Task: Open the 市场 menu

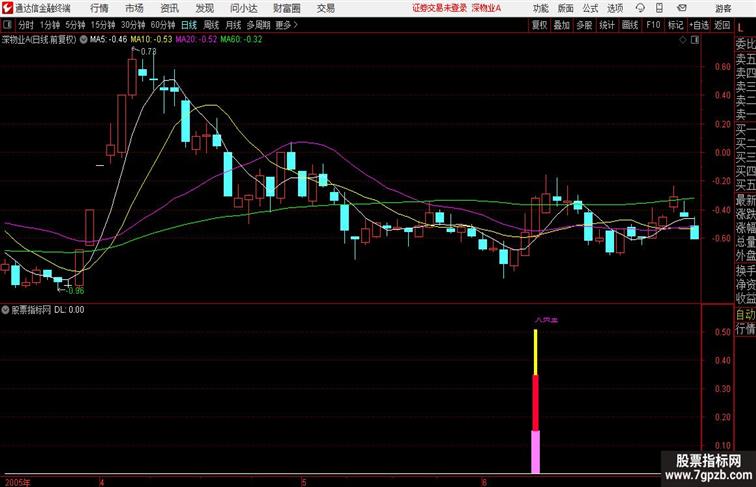Action: point(134,8)
